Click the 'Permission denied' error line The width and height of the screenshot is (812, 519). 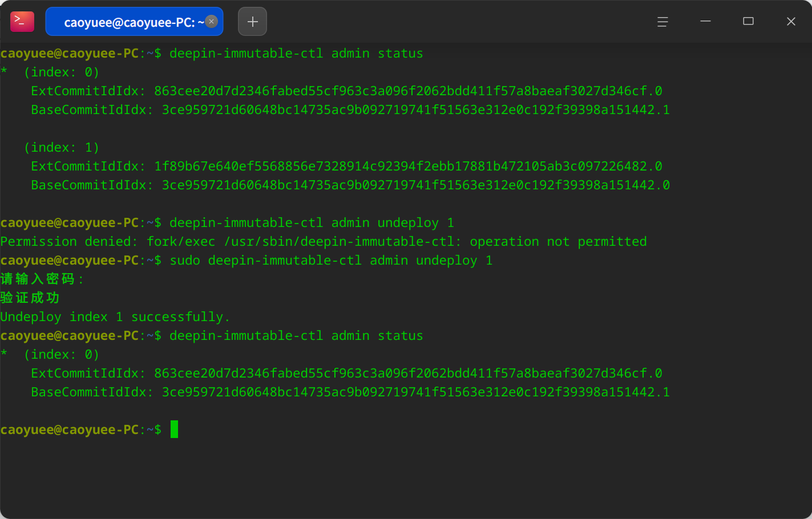coord(324,242)
